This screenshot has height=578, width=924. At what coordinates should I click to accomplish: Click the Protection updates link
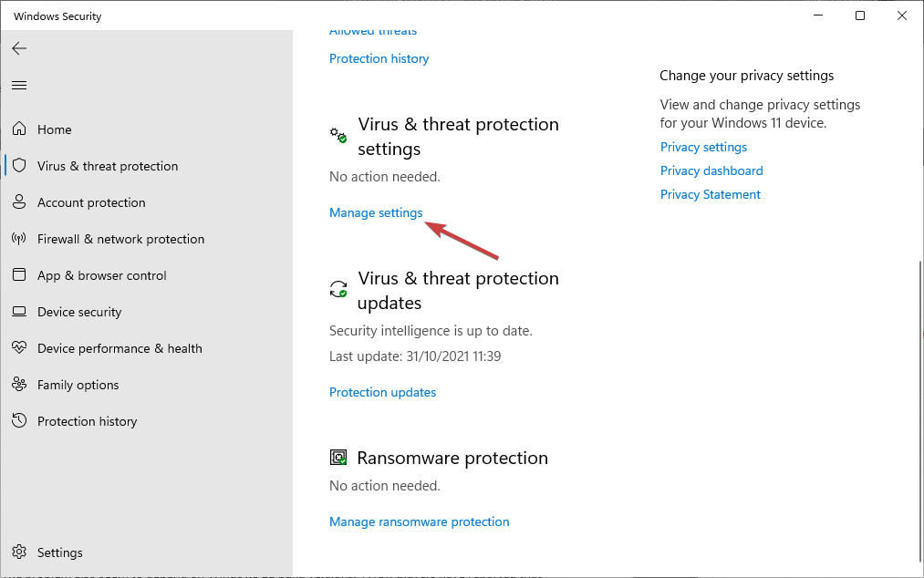382,392
